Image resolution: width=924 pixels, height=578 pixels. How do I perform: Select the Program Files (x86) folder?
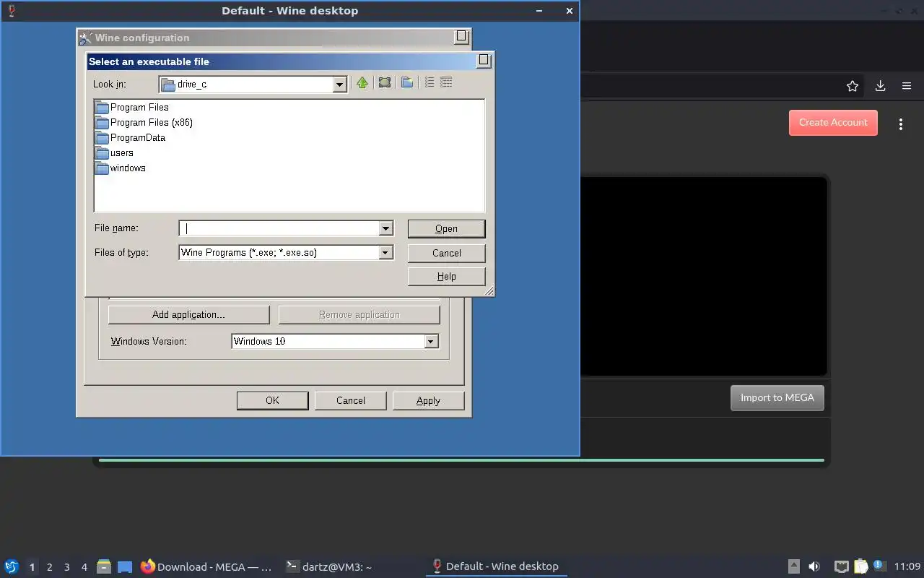click(x=144, y=122)
